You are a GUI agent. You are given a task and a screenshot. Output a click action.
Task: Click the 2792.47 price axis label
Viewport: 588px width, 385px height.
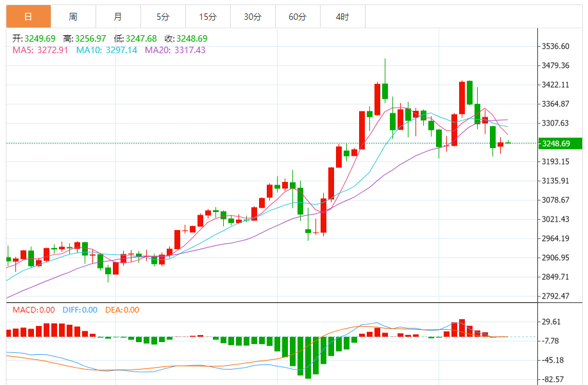[x=555, y=296]
